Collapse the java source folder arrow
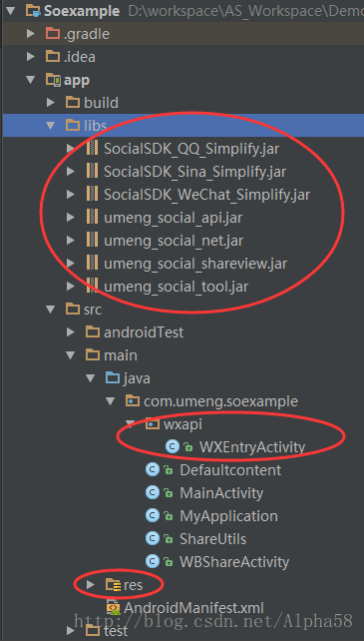The height and width of the screenshot is (641, 364). [x=91, y=378]
